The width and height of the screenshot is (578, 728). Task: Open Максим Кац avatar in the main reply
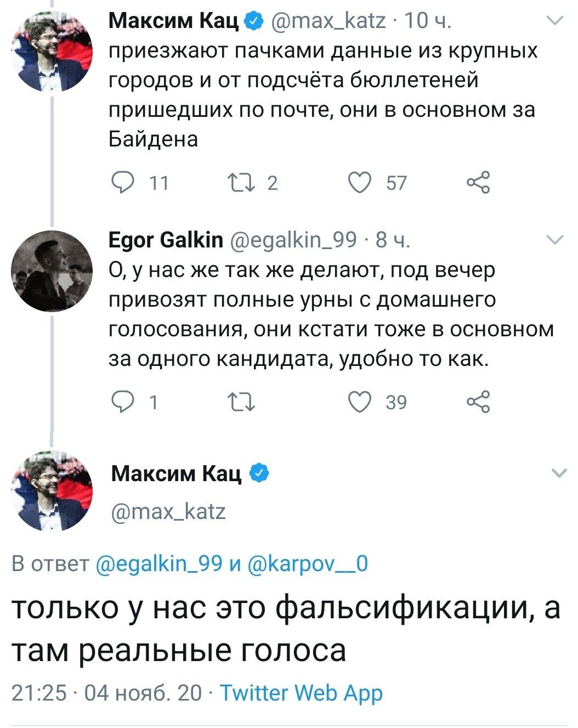pos(52,490)
